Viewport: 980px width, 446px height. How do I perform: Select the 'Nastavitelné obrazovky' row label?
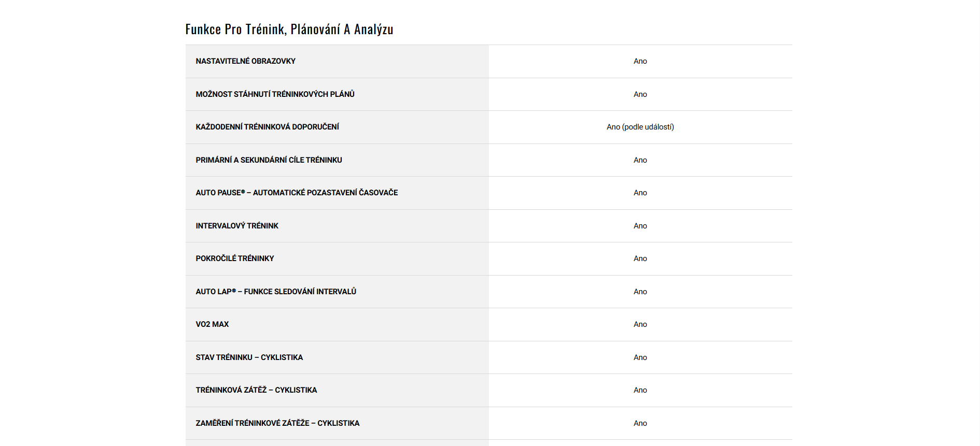pyautogui.click(x=245, y=61)
